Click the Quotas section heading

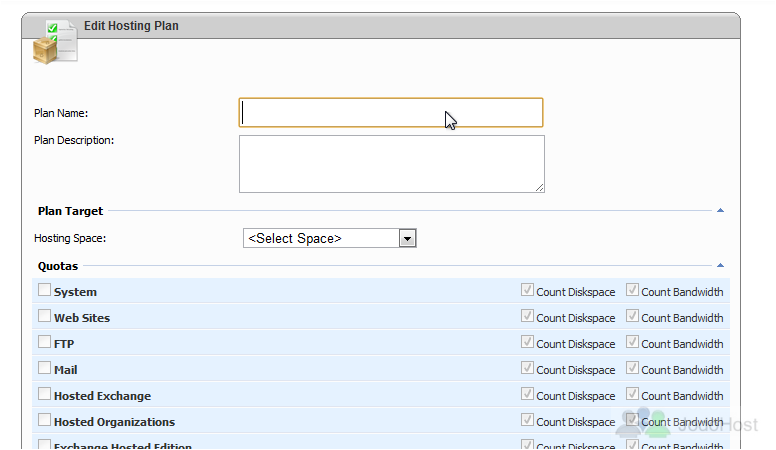pyautogui.click(x=58, y=266)
